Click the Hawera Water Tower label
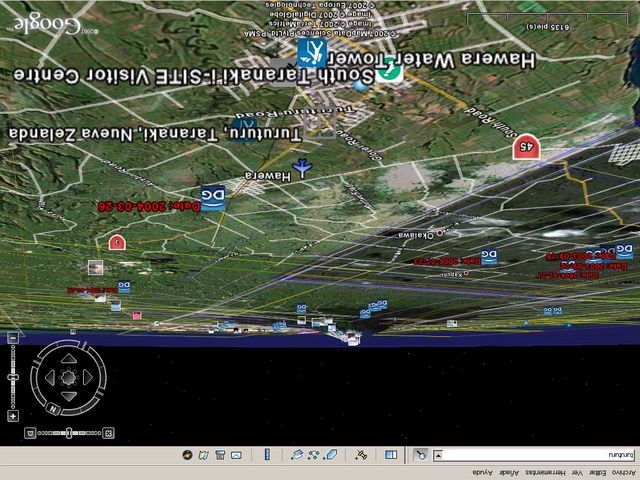This screenshot has width=640, height=480. [432, 60]
